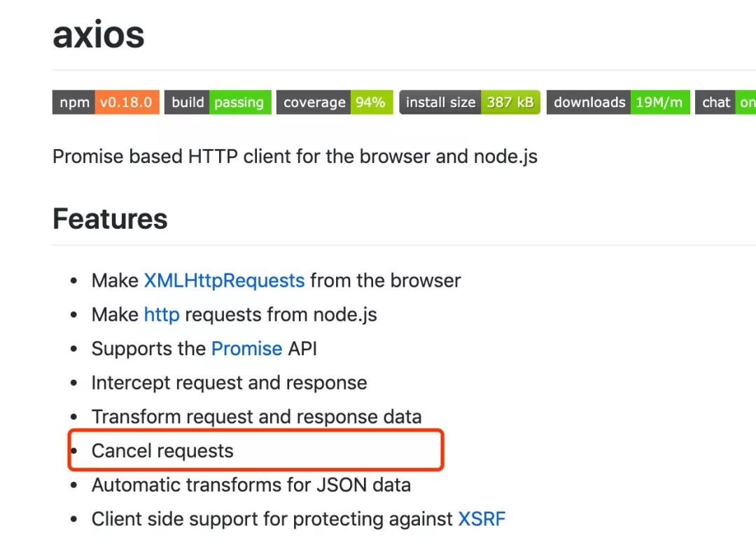Click the Intercept request and response item
756x556 pixels.
pos(229,383)
